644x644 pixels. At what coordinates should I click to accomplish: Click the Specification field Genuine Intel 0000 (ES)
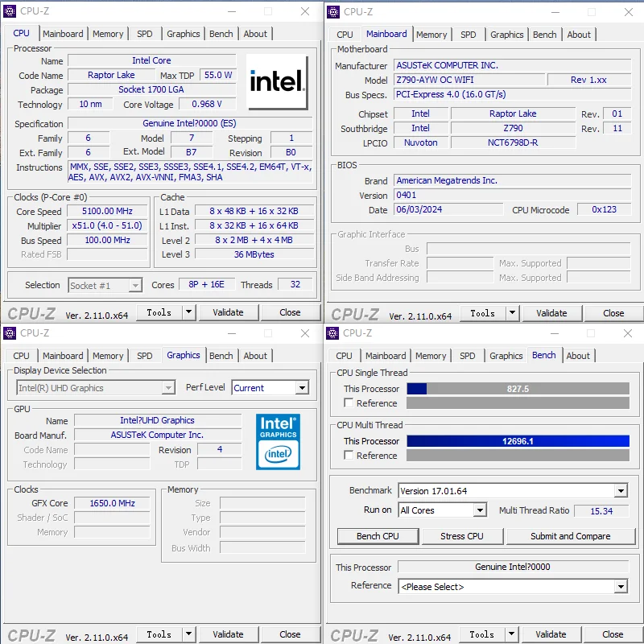[x=189, y=123]
